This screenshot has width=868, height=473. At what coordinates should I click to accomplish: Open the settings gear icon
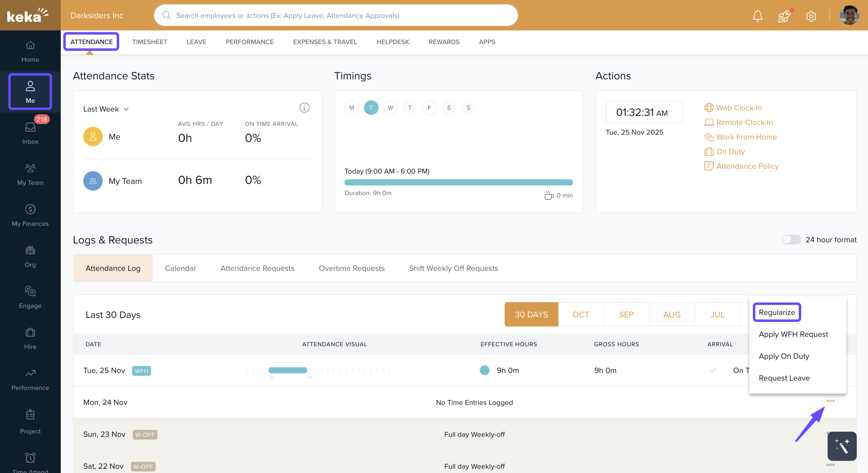pos(811,16)
